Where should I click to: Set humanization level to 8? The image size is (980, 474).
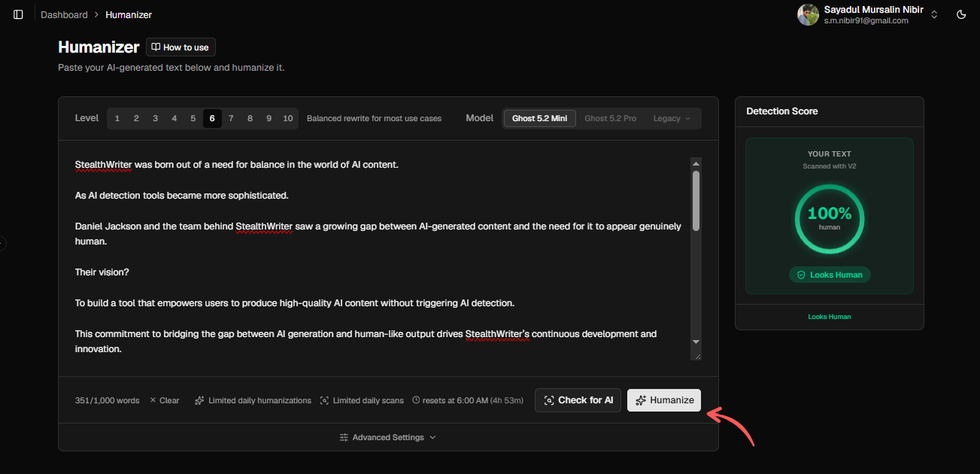tap(250, 118)
